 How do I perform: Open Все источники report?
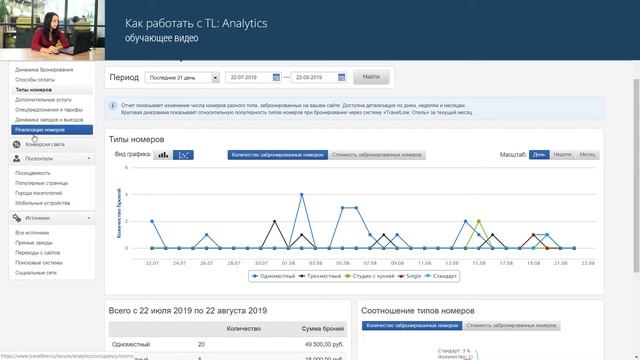[x=32, y=233]
